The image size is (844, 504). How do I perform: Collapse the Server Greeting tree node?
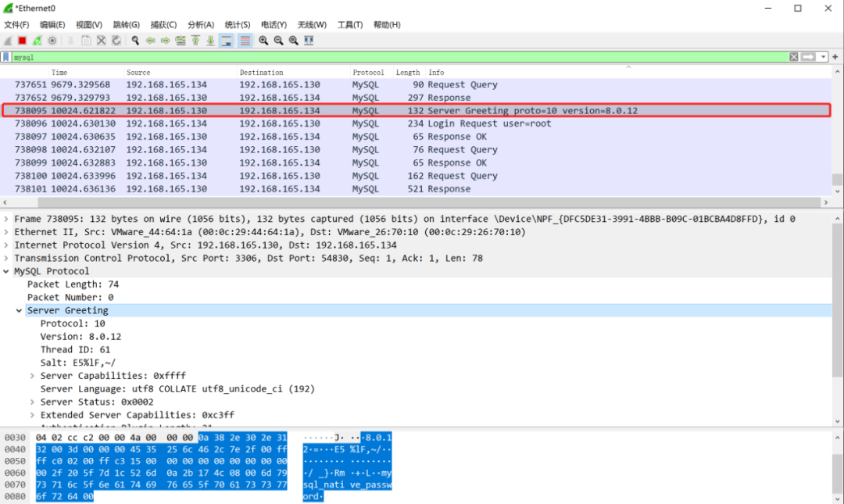pyautogui.click(x=20, y=310)
